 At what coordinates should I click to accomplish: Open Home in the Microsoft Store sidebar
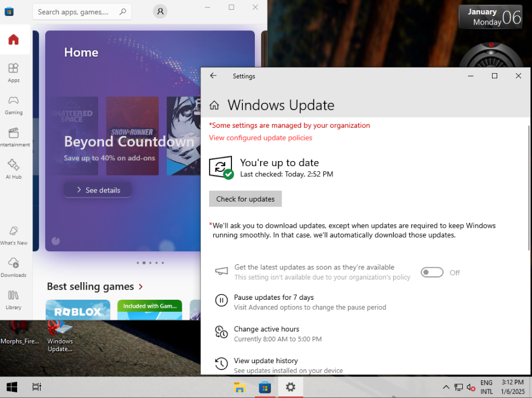(x=14, y=39)
